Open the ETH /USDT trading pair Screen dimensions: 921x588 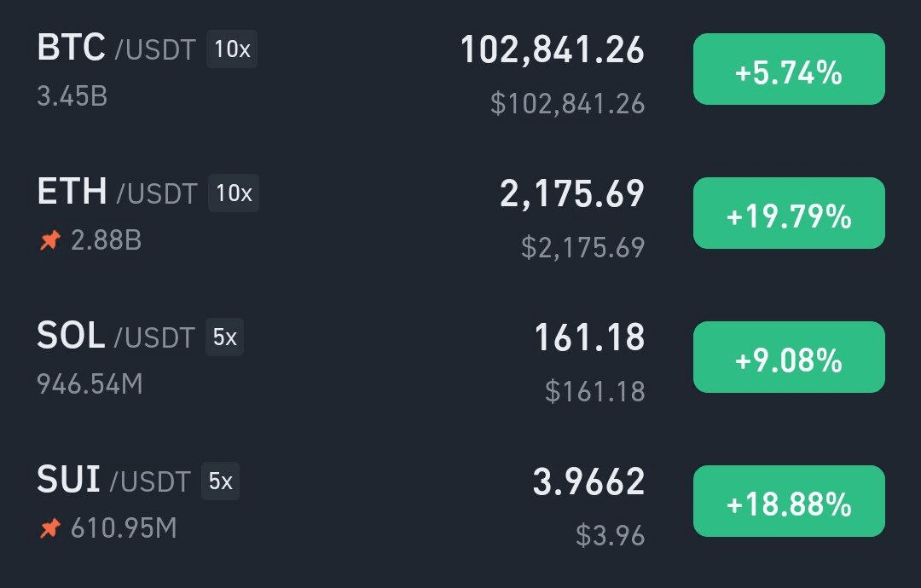(117, 192)
